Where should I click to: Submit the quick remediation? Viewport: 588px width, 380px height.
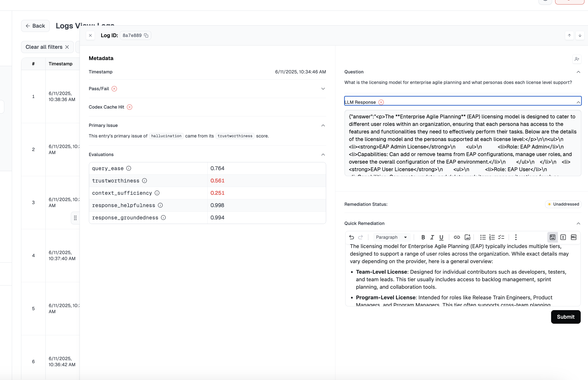coord(566,317)
